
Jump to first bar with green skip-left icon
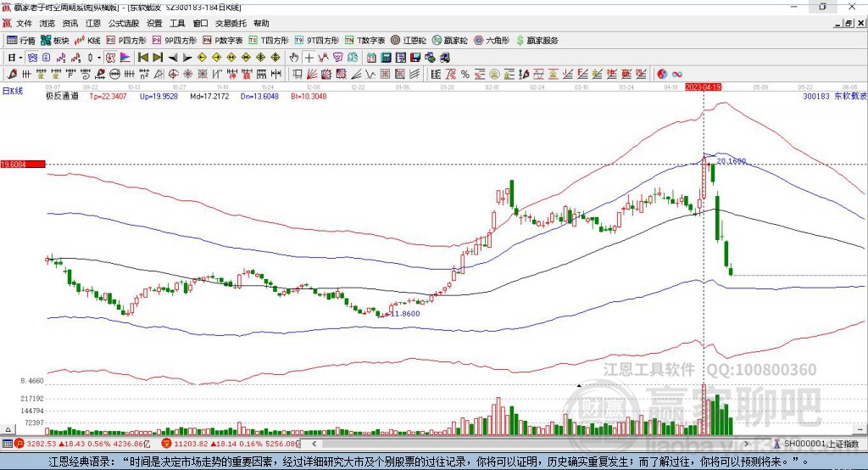[x=142, y=58]
